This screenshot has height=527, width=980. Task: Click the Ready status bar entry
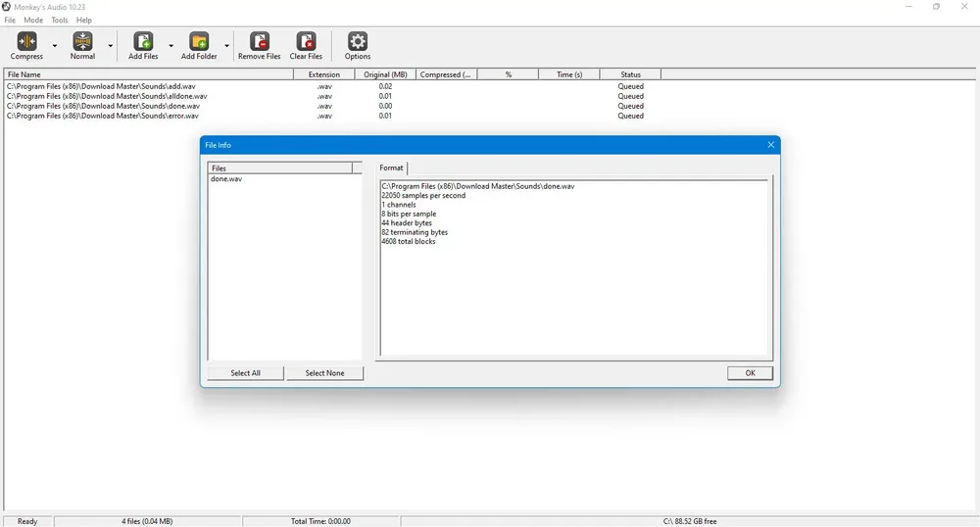point(27,521)
